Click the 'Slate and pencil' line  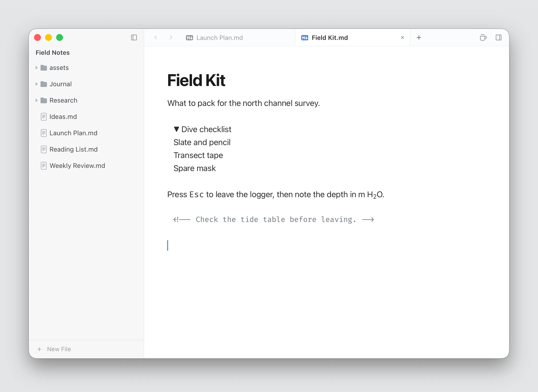202,142
